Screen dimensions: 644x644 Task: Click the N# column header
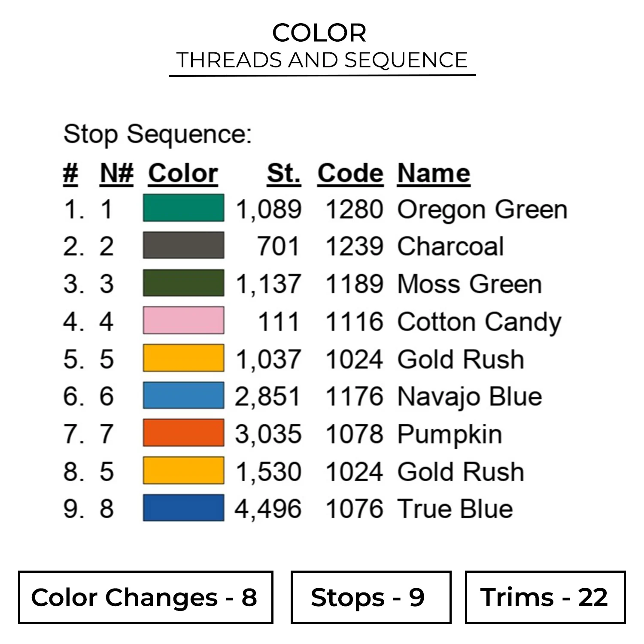(116, 173)
